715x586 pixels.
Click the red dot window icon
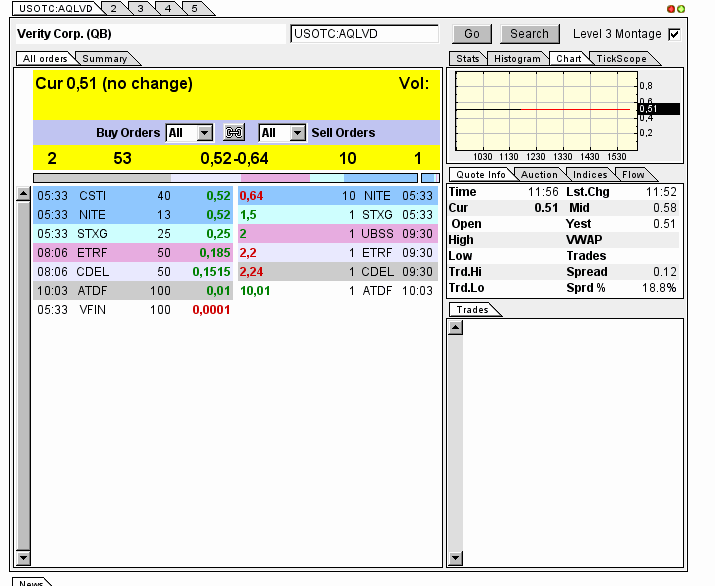[671, 8]
